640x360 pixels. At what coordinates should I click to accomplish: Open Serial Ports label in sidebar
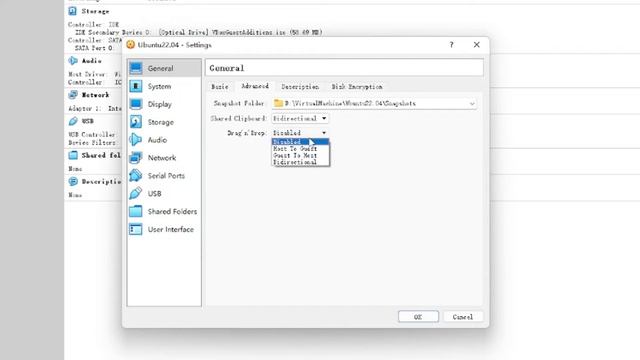click(x=166, y=176)
